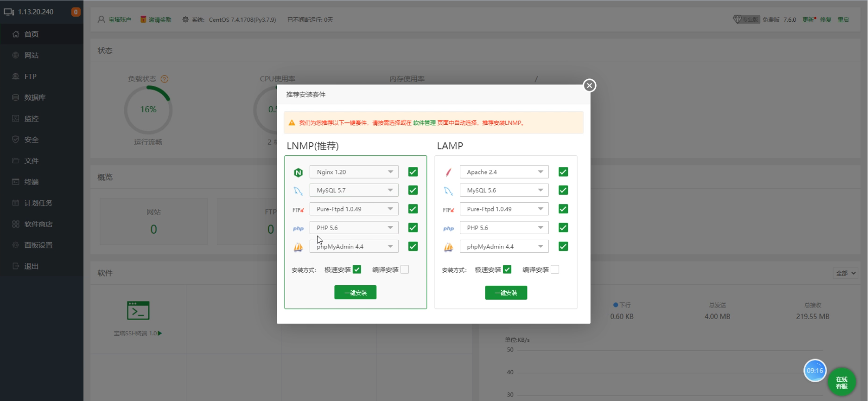Viewport: 868px width, 401px height.
Task: Go to 首页 in sidebar
Action: coord(41,34)
